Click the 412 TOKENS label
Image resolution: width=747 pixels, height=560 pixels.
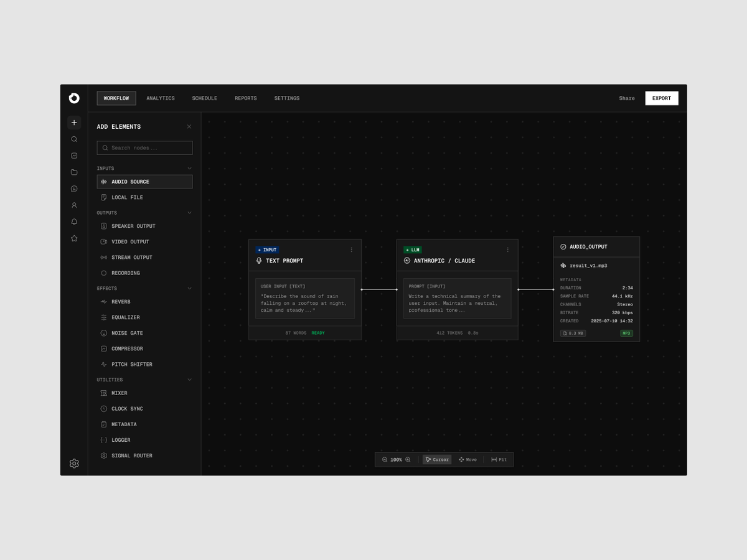[449, 333]
